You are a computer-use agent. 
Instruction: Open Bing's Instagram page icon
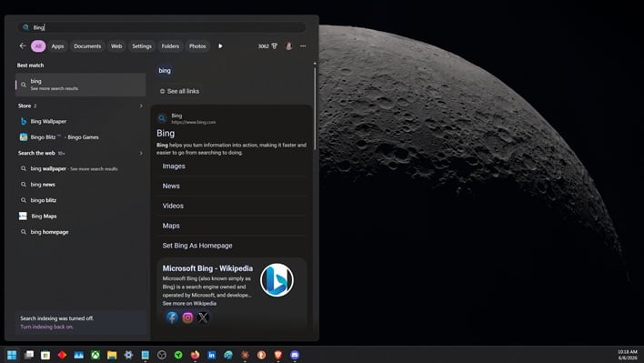tap(187, 318)
